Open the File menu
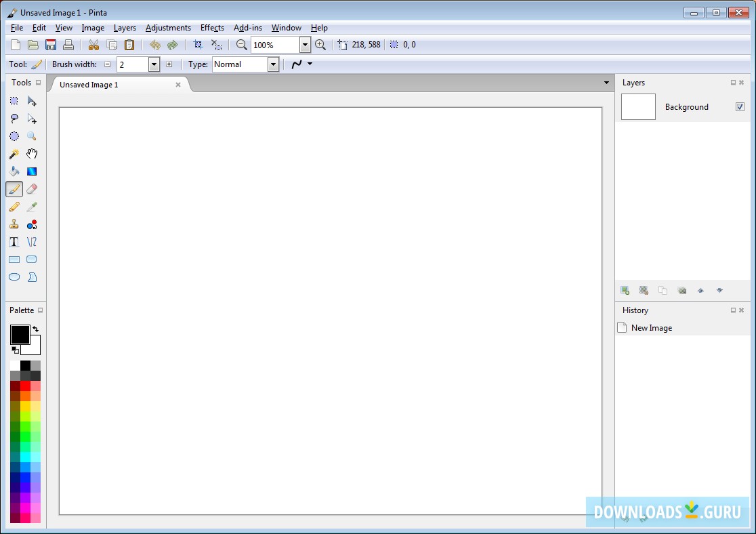 [17, 28]
